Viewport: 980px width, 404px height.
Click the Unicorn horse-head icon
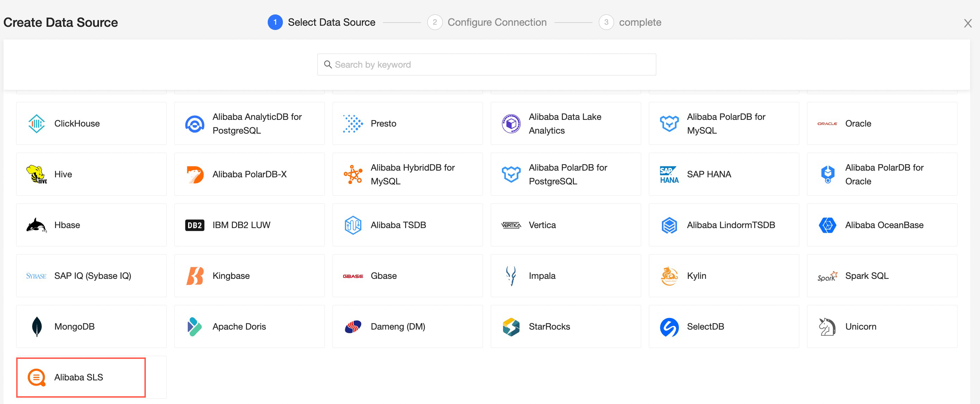827,326
